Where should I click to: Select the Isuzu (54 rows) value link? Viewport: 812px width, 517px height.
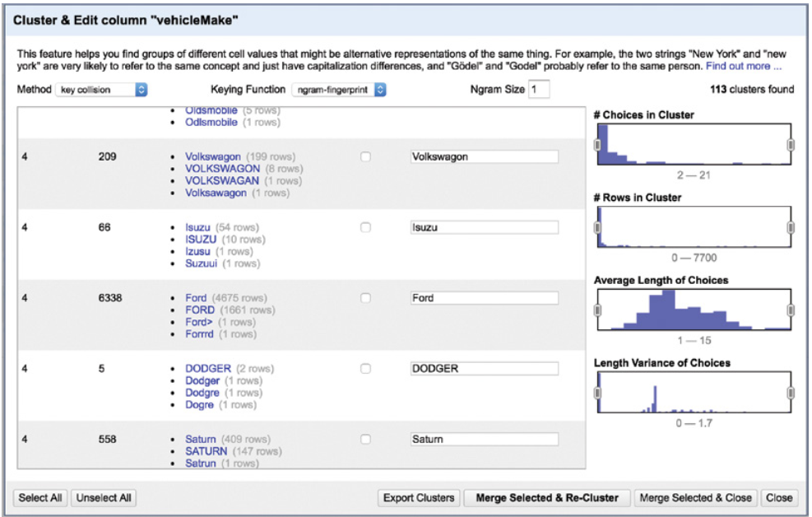[197, 227]
